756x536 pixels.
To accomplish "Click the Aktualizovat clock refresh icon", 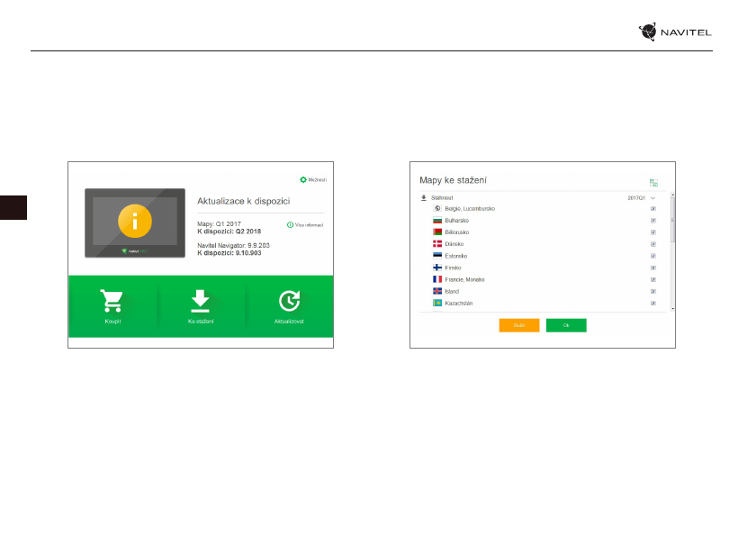I will [289, 301].
